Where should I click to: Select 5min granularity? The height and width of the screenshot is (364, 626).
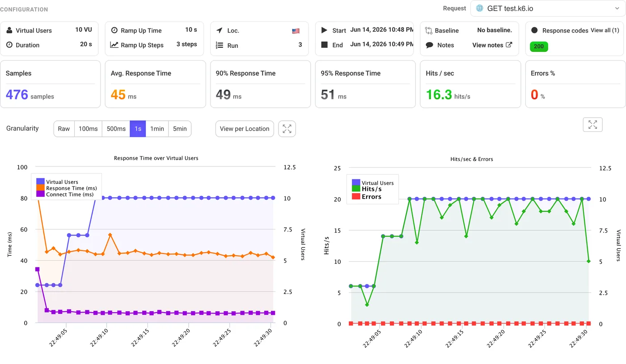(x=180, y=129)
